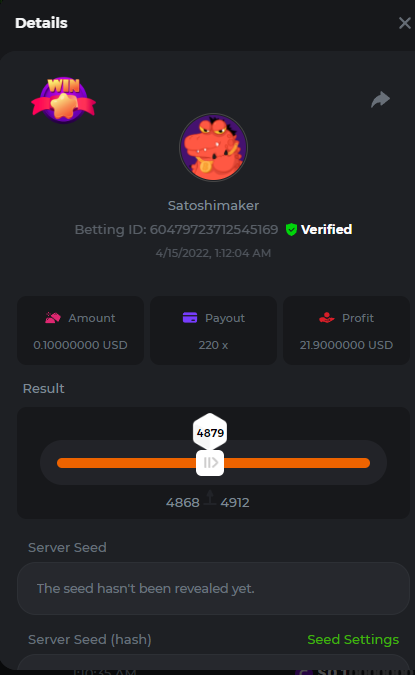Click the green Verified shield icon
The height and width of the screenshot is (675, 415).
coord(291,229)
